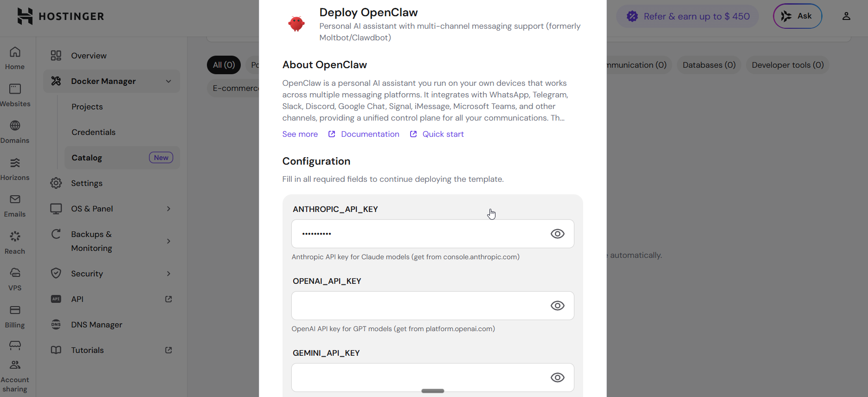Open Billing card icon
Image resolution: width=868 pixels, height=397 pixels.
coord(15,310)
